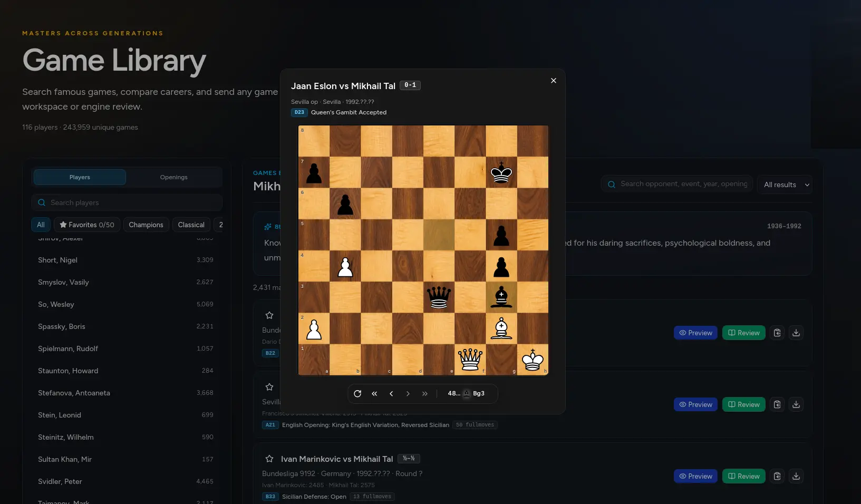Download the Marinkovic vs Tal game

(796, 476)
